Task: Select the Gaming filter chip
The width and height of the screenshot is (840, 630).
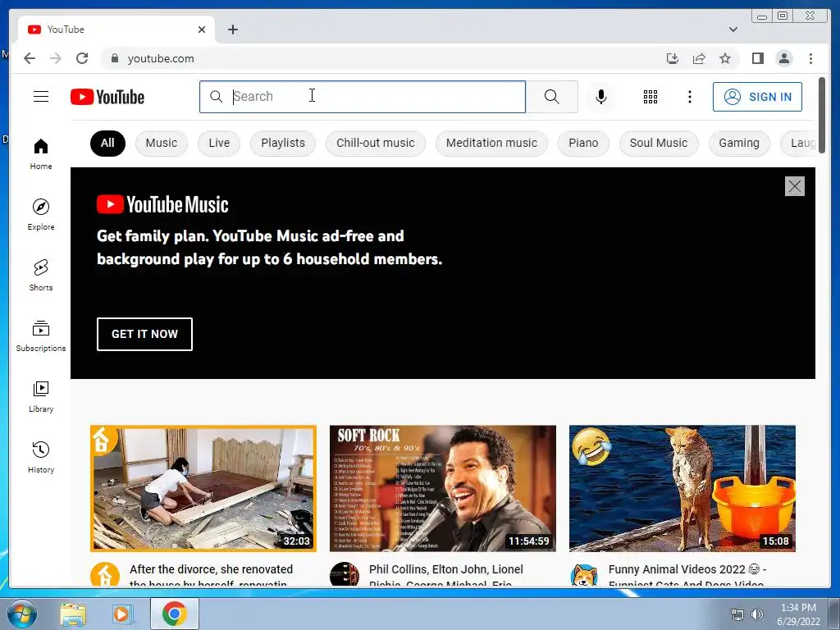Action: pyautogui.click(x=739, y=143)
